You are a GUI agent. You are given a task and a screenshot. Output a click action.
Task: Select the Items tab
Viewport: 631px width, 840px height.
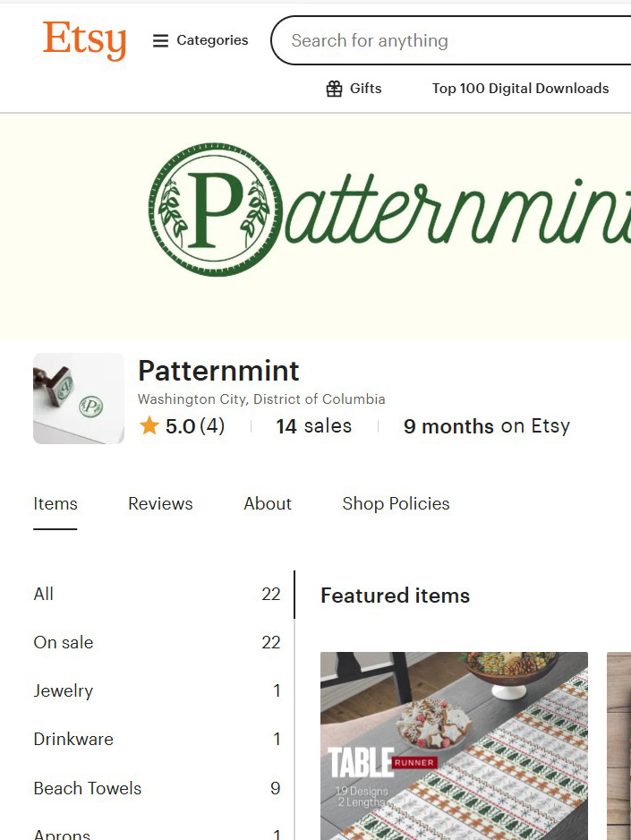point(55,503)
